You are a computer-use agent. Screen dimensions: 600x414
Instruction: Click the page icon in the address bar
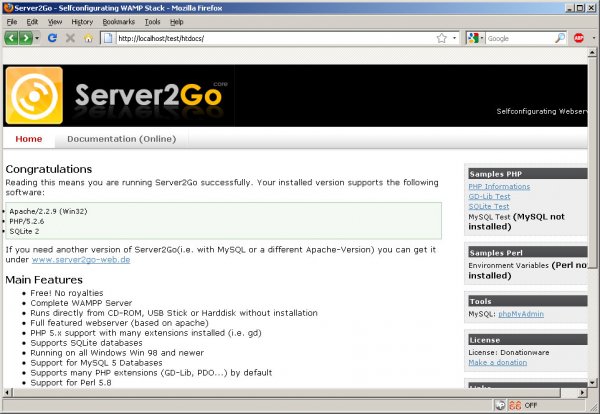pos(108,38)
